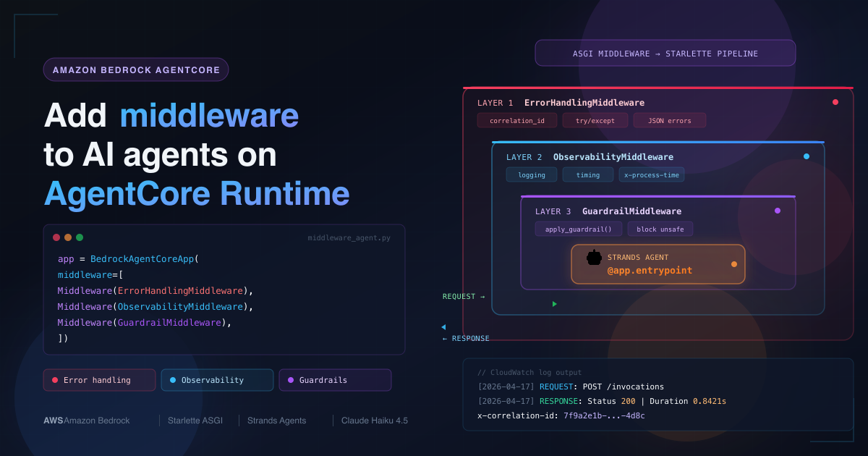Click the x-correlation-id log line

(561, 416)
